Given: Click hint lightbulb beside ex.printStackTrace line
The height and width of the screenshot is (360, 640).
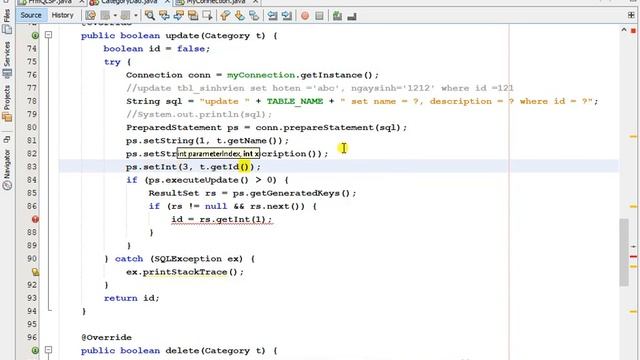Looking at the screenshot, I should (x=35, y=272).
